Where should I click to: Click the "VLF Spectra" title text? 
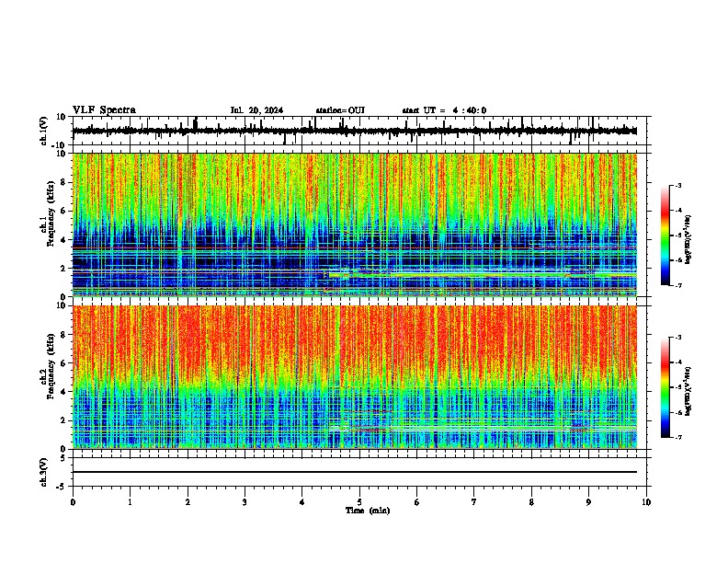(104, 110)
